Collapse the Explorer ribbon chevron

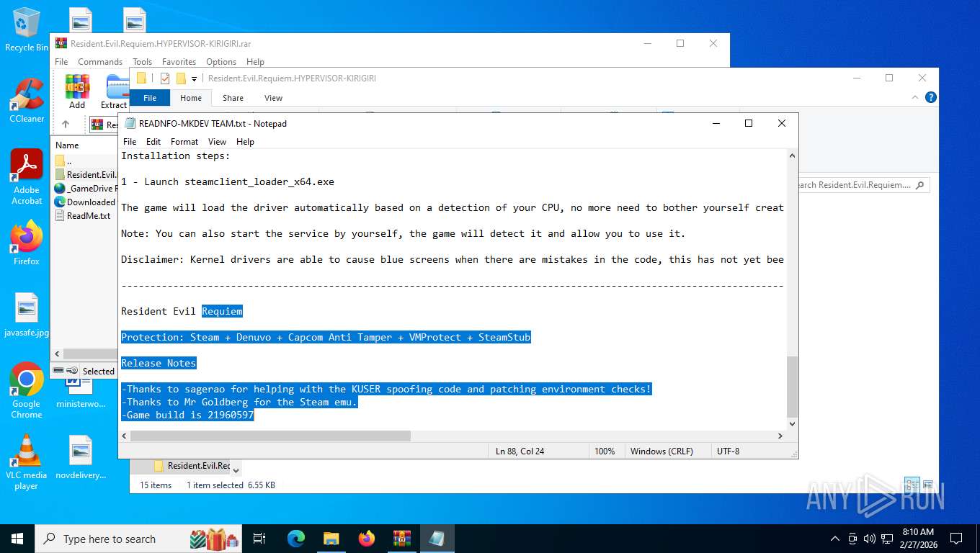(915, 97)
